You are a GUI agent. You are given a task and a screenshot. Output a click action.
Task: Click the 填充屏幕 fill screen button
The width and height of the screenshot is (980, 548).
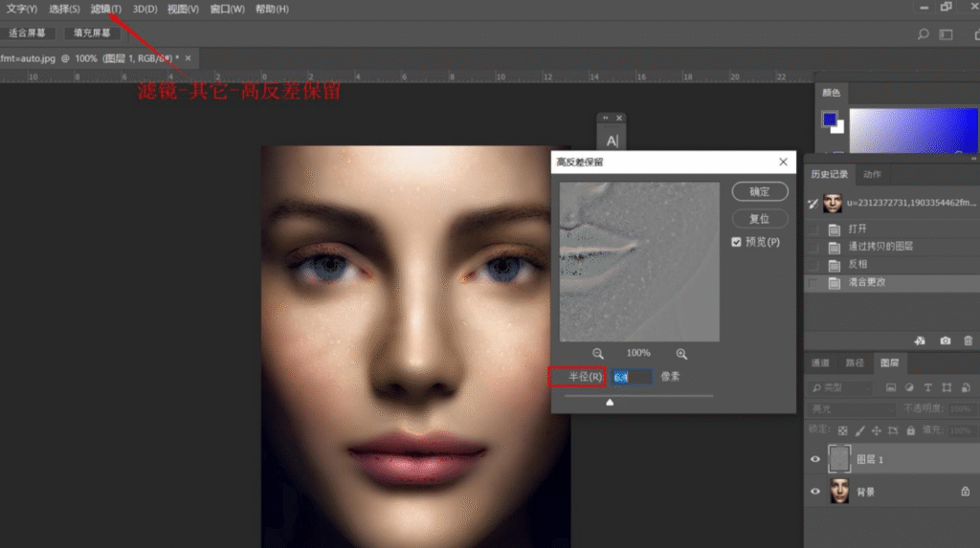coord(91,33)
